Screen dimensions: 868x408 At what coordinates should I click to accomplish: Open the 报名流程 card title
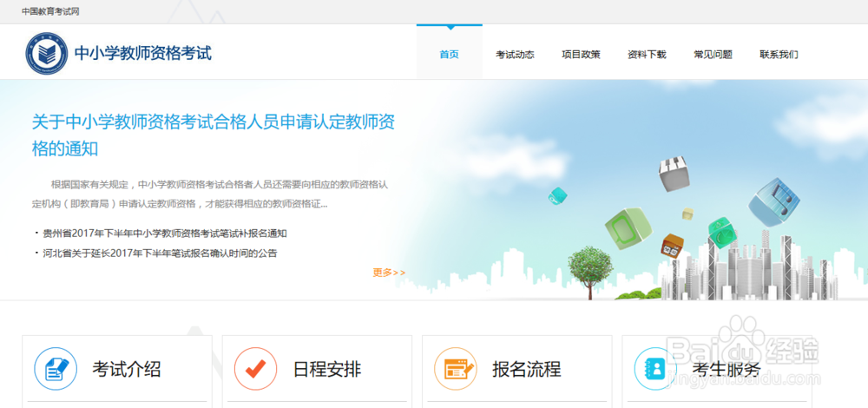527,369
